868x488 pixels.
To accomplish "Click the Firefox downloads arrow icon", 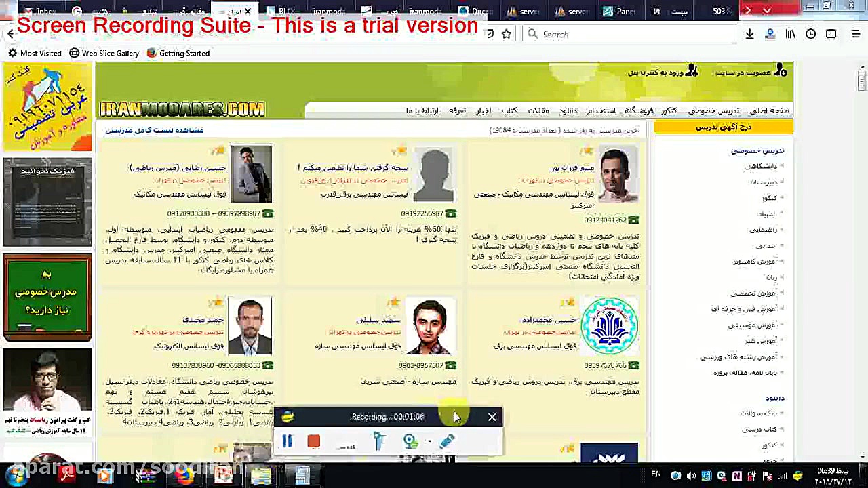I will coord(749,33).
